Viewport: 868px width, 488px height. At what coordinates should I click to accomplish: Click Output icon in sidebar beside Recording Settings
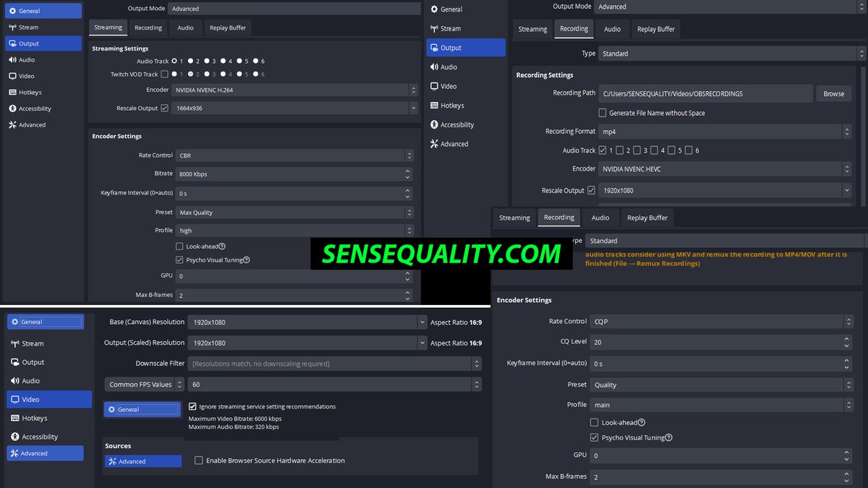point(434,48)
